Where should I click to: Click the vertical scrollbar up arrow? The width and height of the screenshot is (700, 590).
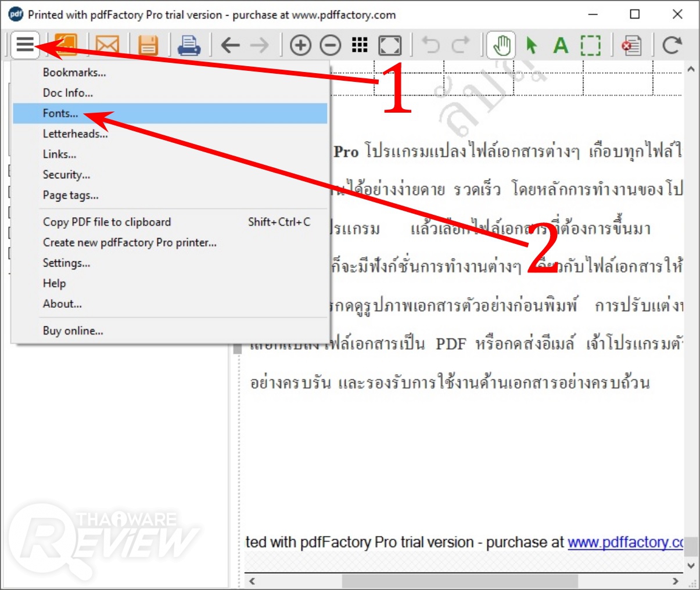coord(691,69)
